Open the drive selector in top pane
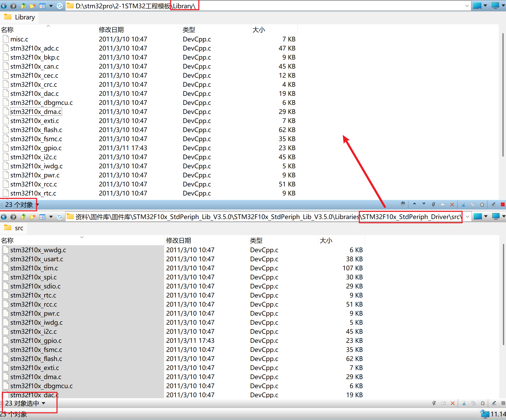 477,6
